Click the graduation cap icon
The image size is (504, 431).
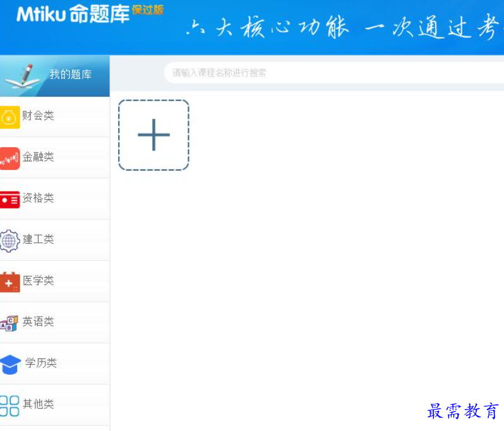(10, 365)
